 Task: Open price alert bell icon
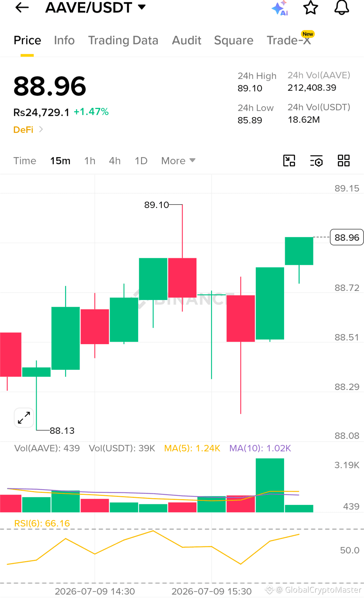[341, 7]
